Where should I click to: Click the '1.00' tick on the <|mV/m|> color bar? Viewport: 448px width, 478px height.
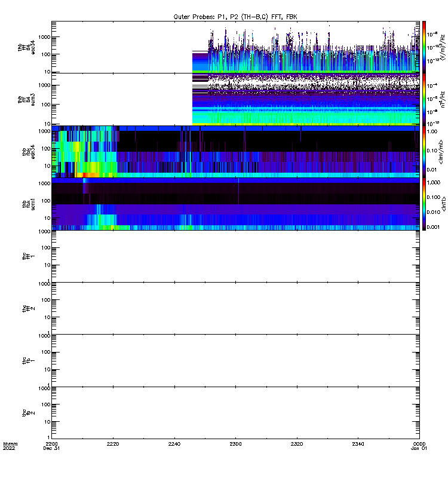pos(432,131)
